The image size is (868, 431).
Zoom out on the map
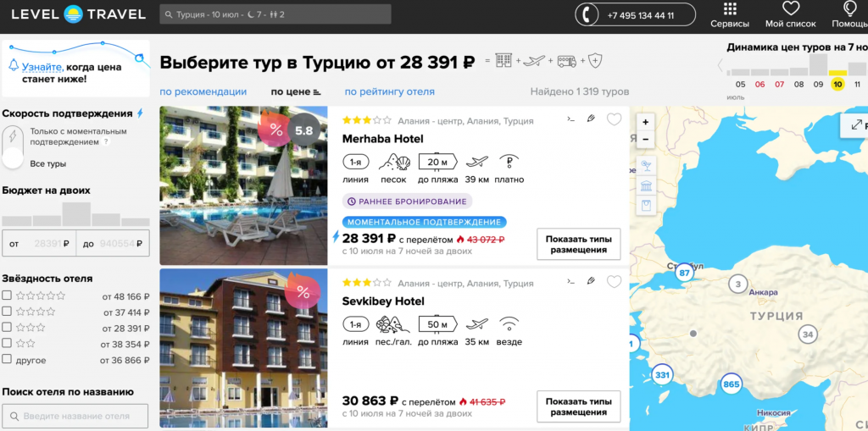click(x=645, y=140)
